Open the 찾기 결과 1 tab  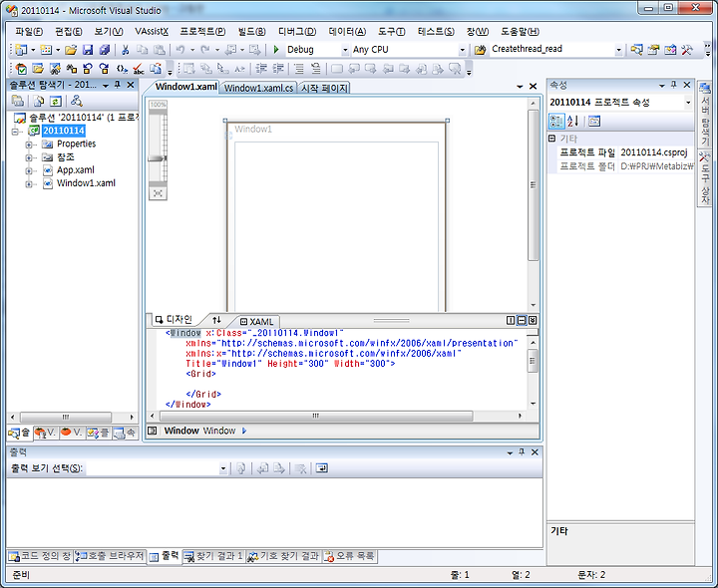point(213,556)
